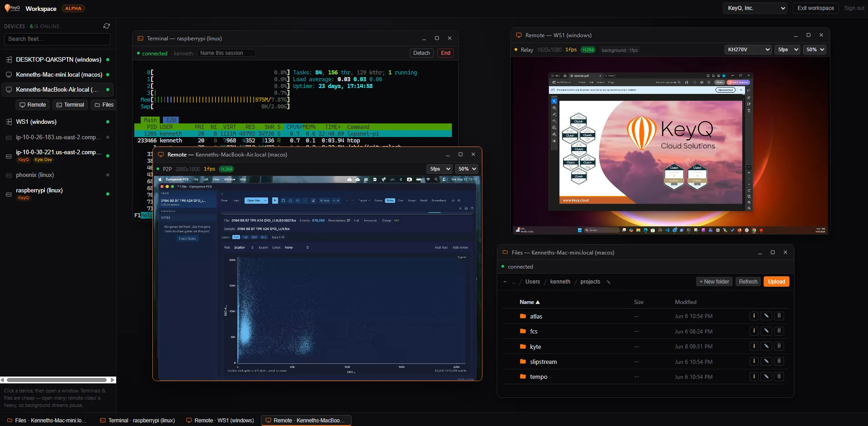Click the Modified column header
This screenshot has width=868, height=426.
(x=685, y=302)
